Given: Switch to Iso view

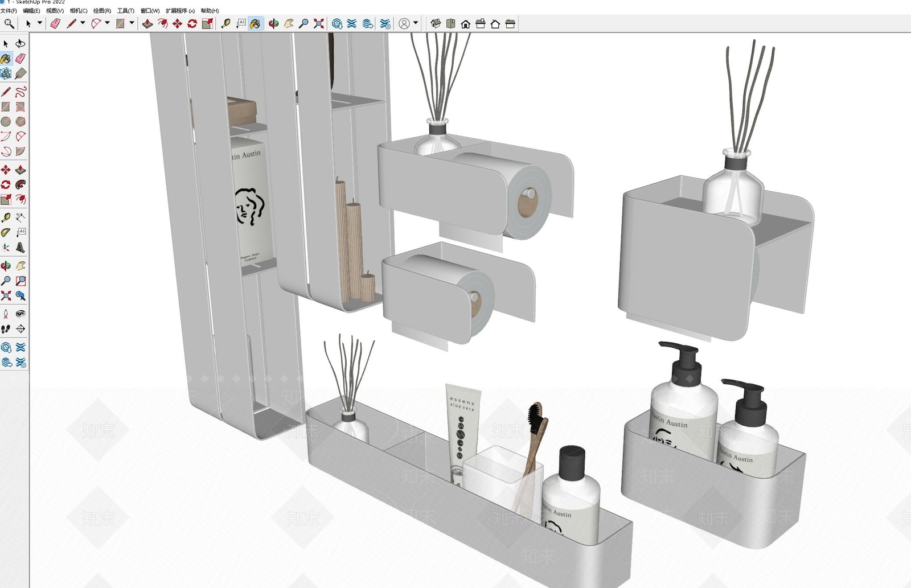Looking at the screenshot, I should [436, 23].
